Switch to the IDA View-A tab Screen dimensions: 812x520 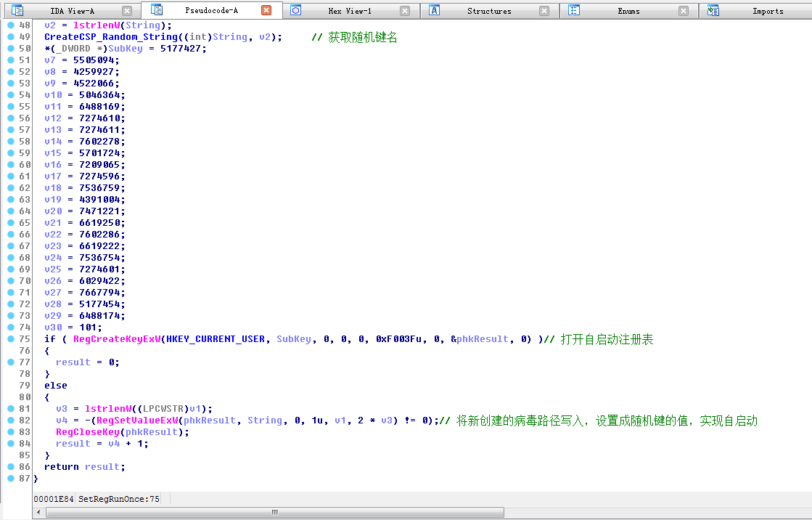pyautogui.click(x=73, y=11)
